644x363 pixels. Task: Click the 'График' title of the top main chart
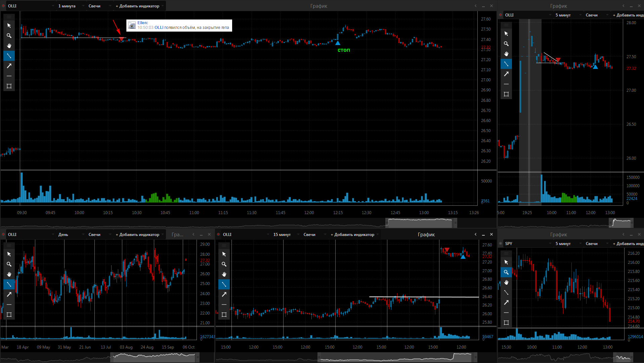tap(318, 6)
